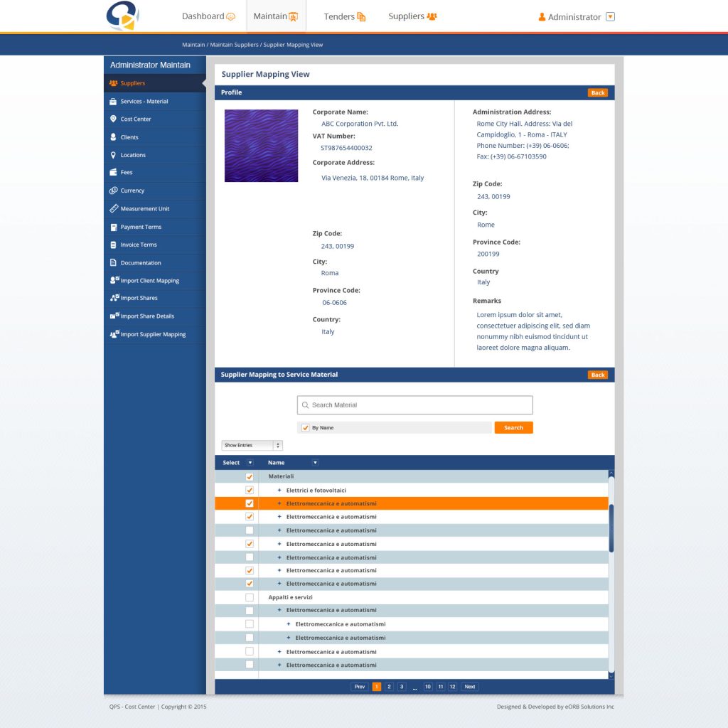
Task: Uncheck the By Name search checkbox
Action: coord(306,428)
